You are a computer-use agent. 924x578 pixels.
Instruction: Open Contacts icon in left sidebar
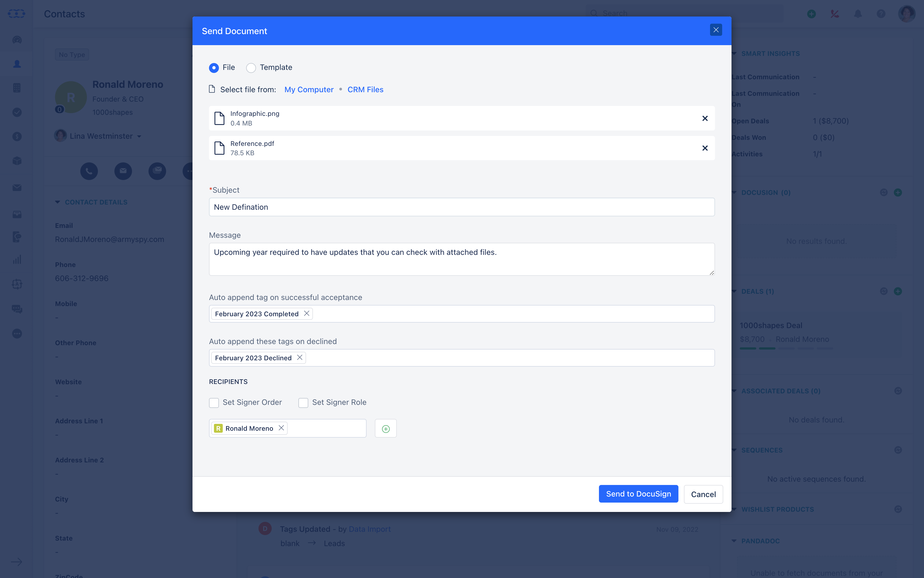[17, 64]
